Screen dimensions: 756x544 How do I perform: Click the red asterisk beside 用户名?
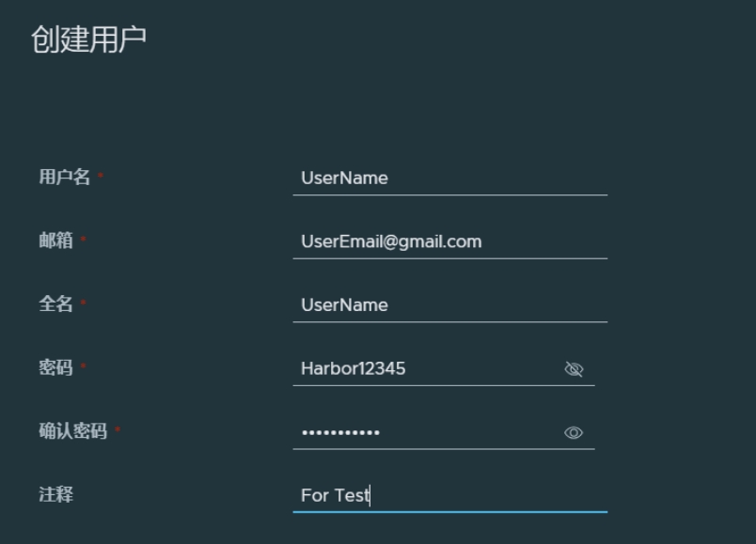click(x=101, y=175)
